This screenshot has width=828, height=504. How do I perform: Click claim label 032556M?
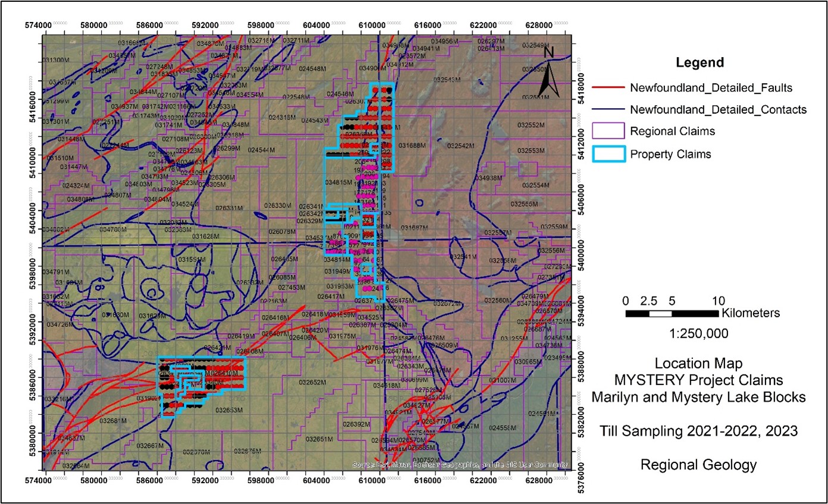(x=551, y=251)
